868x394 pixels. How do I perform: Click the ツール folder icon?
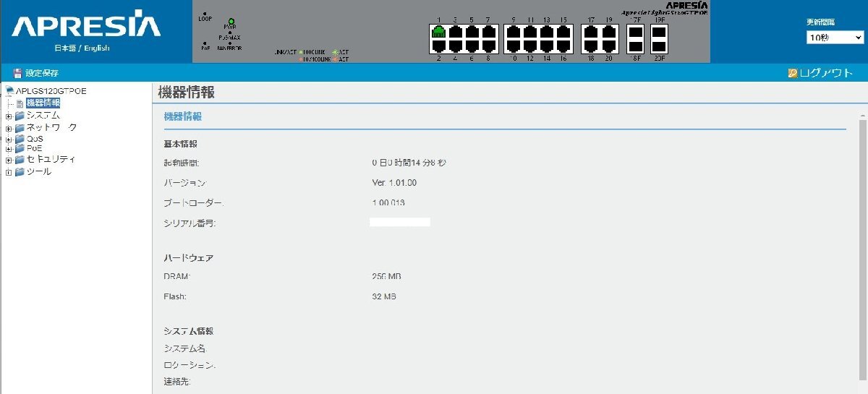point(20,172)
